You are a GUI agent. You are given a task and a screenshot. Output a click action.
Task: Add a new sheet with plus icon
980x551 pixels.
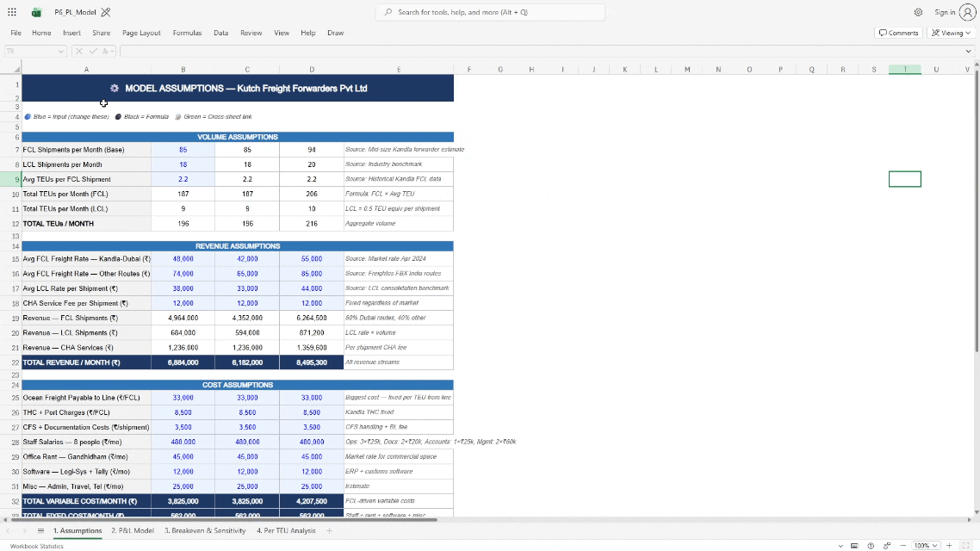329,531
